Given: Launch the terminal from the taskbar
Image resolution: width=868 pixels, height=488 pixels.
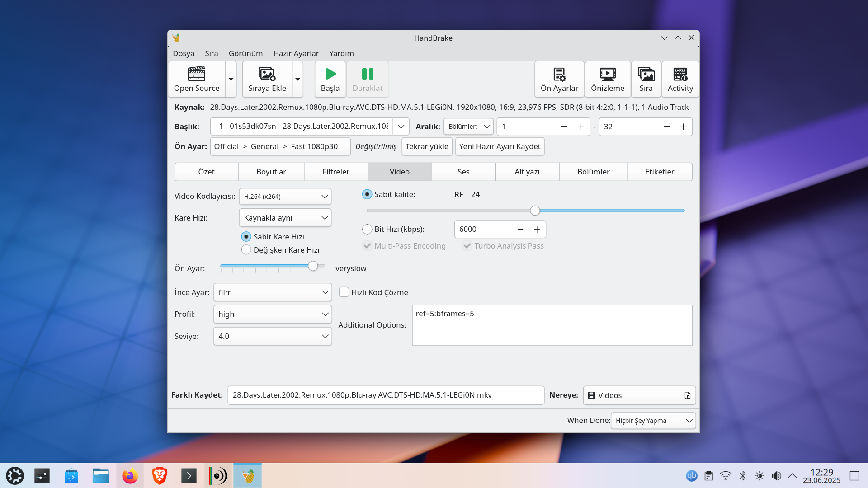Looking at the screenshot, I should [x=189, y=476].
